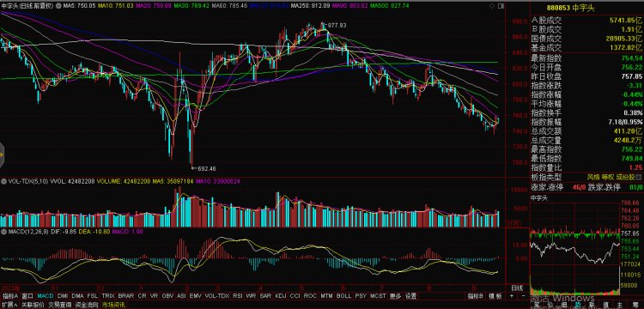Open the 设置 indicator settings
The image size is (644, 309).
[x=410, y=296]
